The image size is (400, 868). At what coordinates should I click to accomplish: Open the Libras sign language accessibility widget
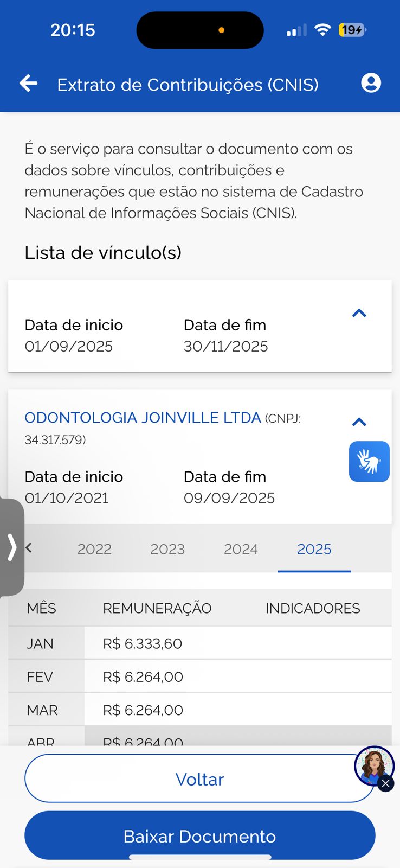369,462
